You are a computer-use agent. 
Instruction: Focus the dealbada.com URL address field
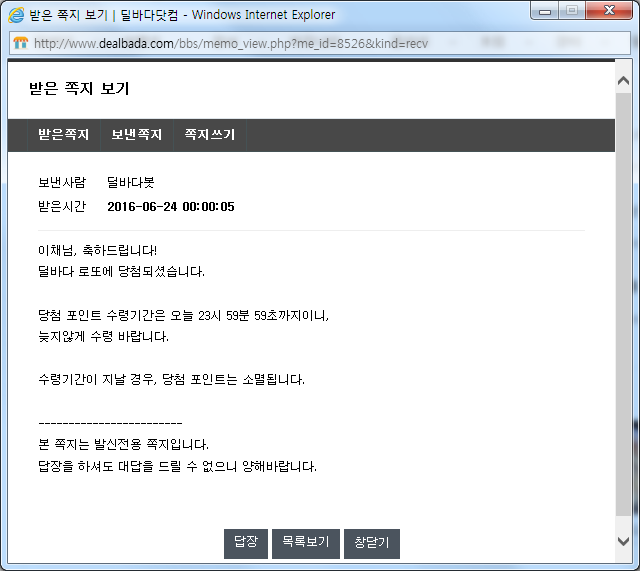pyautogui.click(x=230, y=44)
